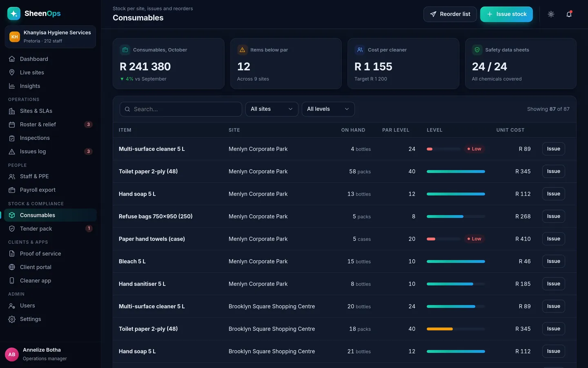
Task: Open Live sites via its pin icon
Action: (12, 72)
